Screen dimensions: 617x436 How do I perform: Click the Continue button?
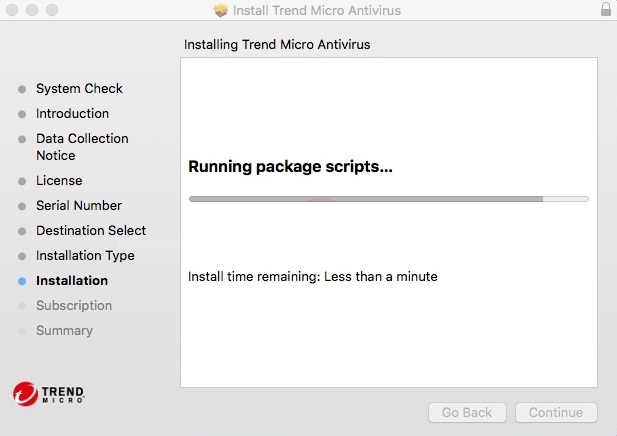click(x=556, y=412)
